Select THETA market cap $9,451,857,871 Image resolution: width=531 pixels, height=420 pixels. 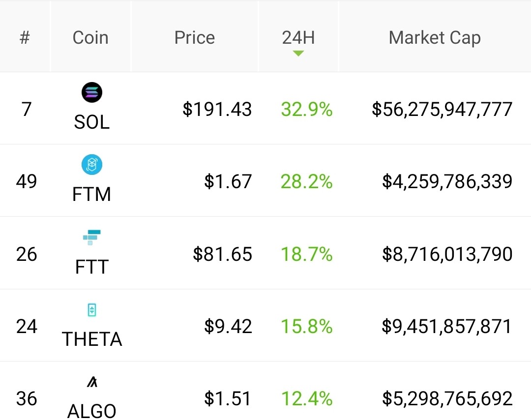pos(446,327)
